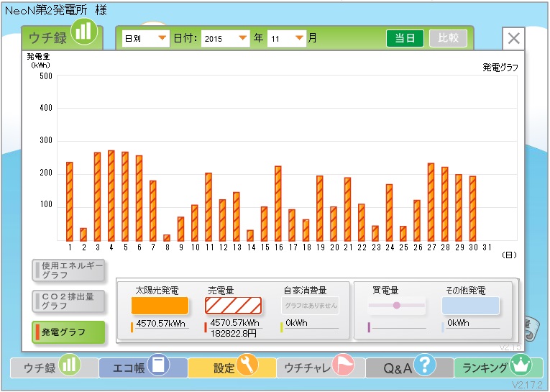This screenshot has width=550, height=392.
Task: Click the 比較 compare button
Action: pyautogui.click(x=448, y=38)
